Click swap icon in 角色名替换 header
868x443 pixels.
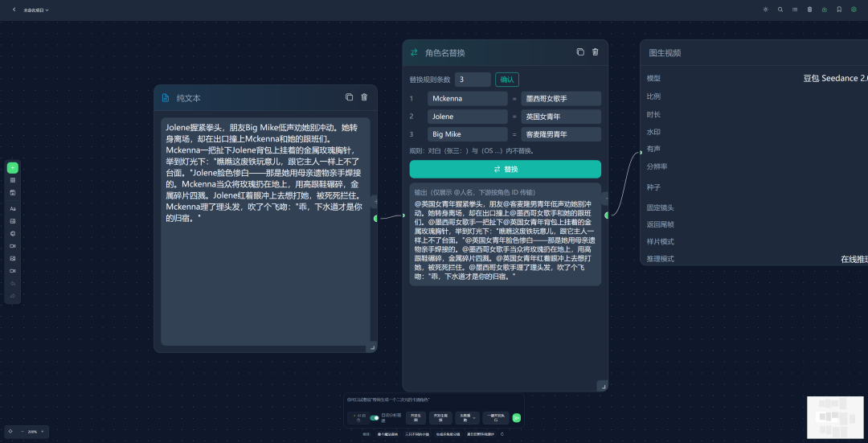pyautogui.click(x=414, y=52)
